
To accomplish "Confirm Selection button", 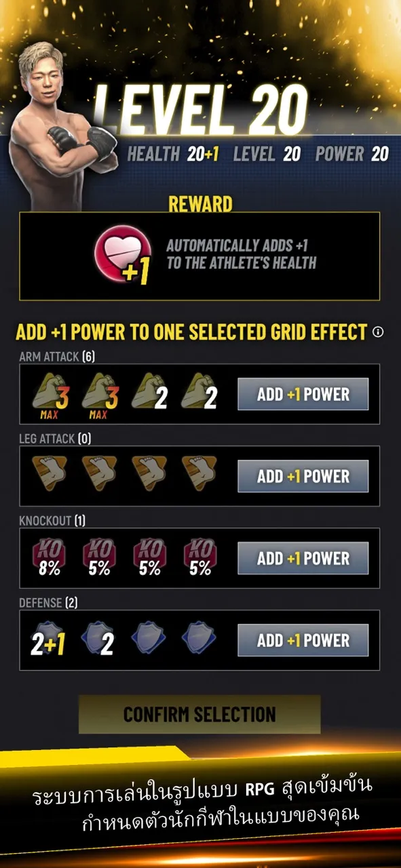I will pyautogui.click(x=199, y=714).
